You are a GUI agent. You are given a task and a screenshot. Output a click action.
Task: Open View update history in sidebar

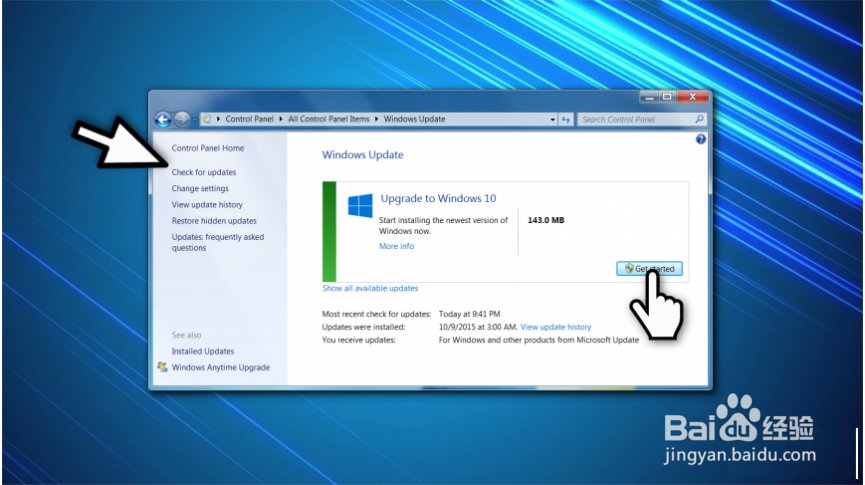207,204
